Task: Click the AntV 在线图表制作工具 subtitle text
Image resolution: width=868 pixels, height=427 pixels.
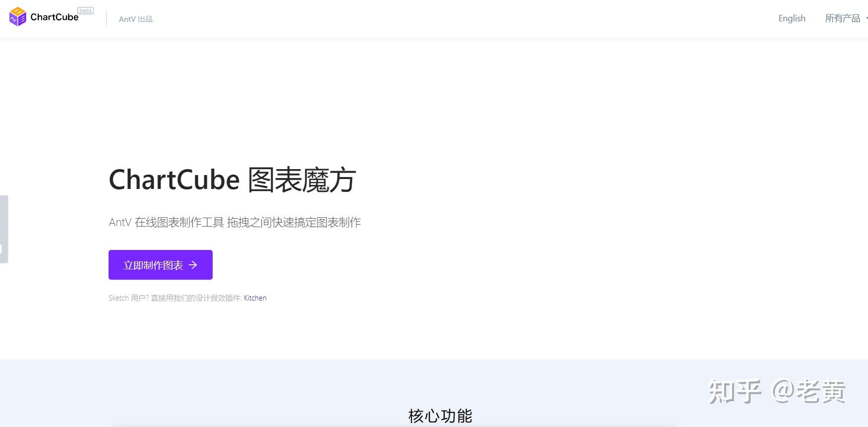Action: pyautogui.click(x=235, y=222)
